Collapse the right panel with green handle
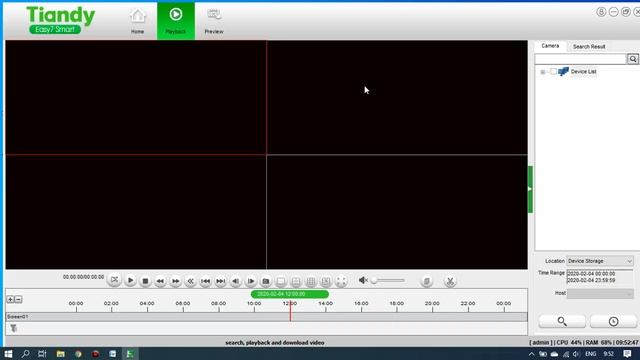The width and height of the screenshot is (640, 360). pyautogui.click(x=530, y=189)
